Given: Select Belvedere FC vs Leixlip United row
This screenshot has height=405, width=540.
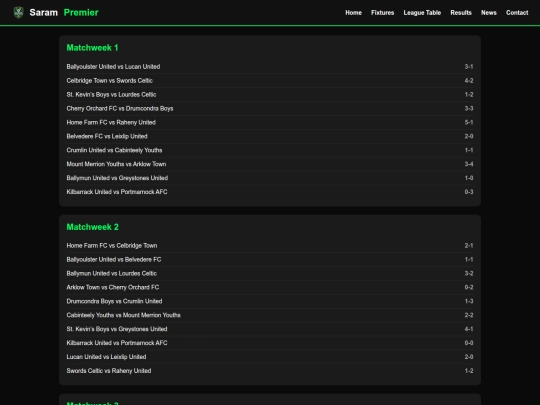Looking at the screenshot, I should coord(270,136).
